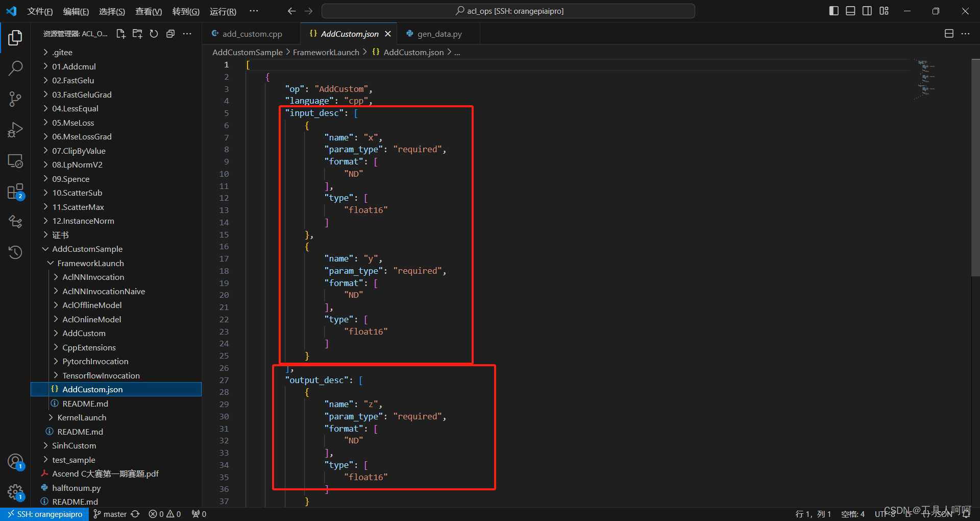Create new folder in explorer
This screenshot has height=521, width=980.
pos(137,34)
